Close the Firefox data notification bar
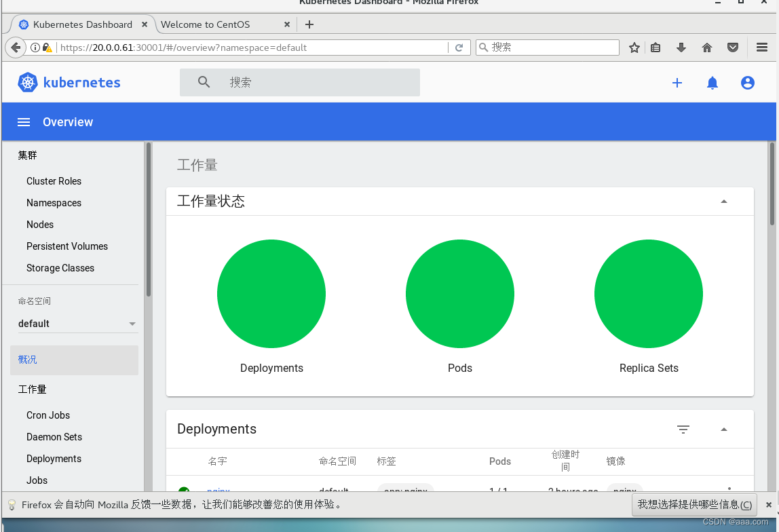This screenshot has height=532, width=779. tap(769, 505)
